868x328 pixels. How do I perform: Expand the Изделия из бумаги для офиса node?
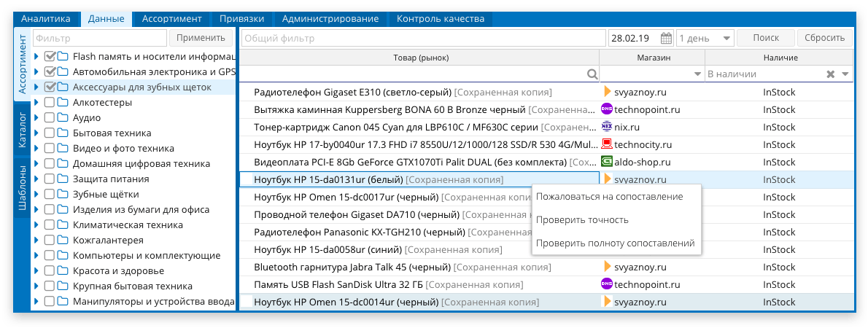(x=36, y=210)
